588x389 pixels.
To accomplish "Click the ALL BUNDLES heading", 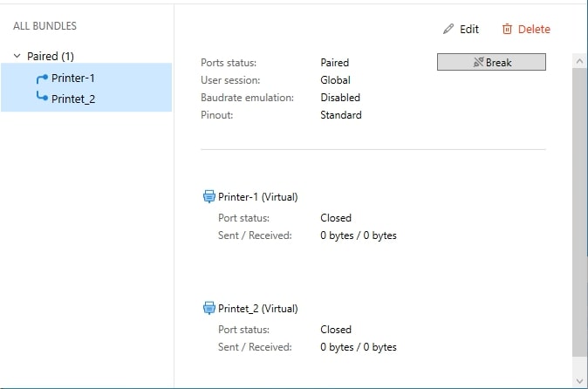I will (x=44, y=26).
